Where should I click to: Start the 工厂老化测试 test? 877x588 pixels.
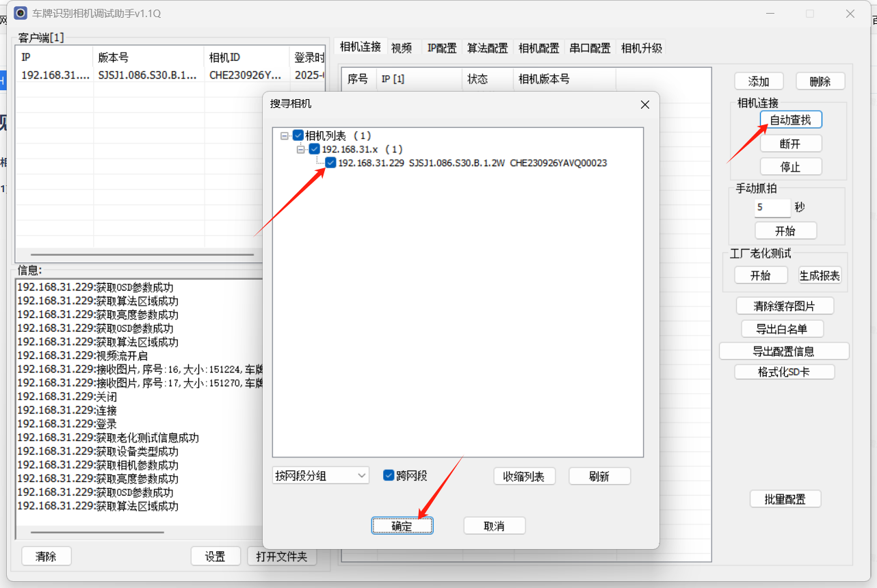760,275
